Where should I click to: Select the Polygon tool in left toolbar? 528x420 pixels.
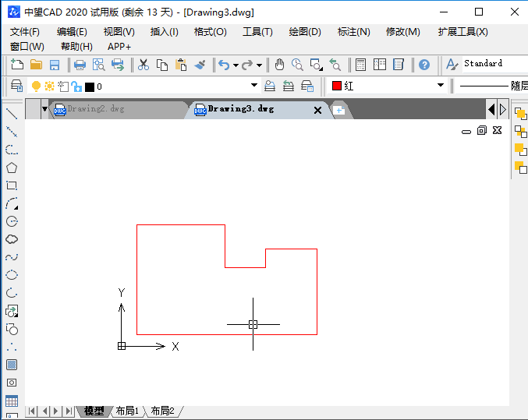(x=12, y=168)
